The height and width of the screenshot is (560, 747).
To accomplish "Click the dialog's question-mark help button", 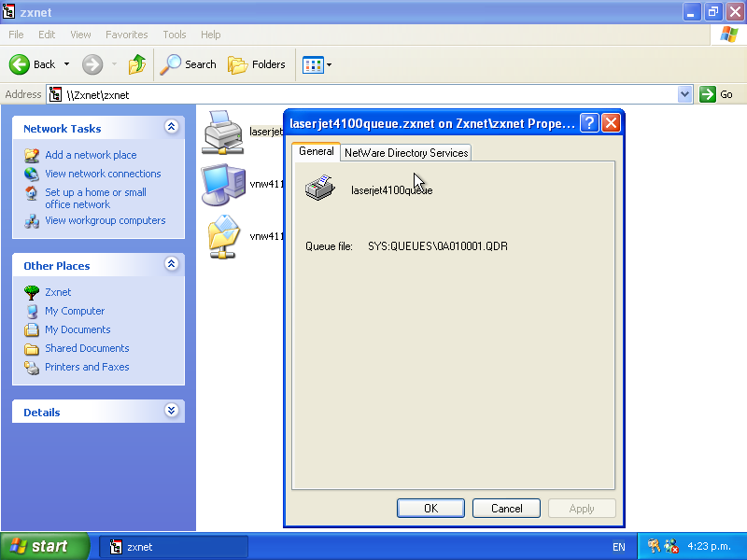I will pos(589,123).
